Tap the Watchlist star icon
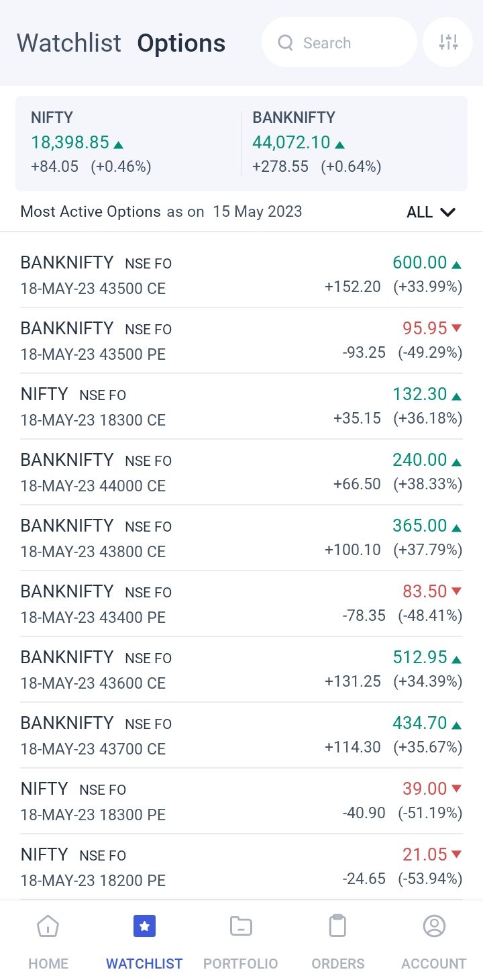 (x=144, y=926)
